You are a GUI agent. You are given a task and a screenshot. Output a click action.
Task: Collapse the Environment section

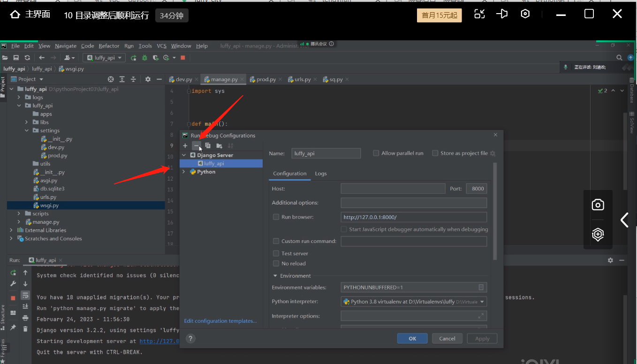[x=275, y=276]
